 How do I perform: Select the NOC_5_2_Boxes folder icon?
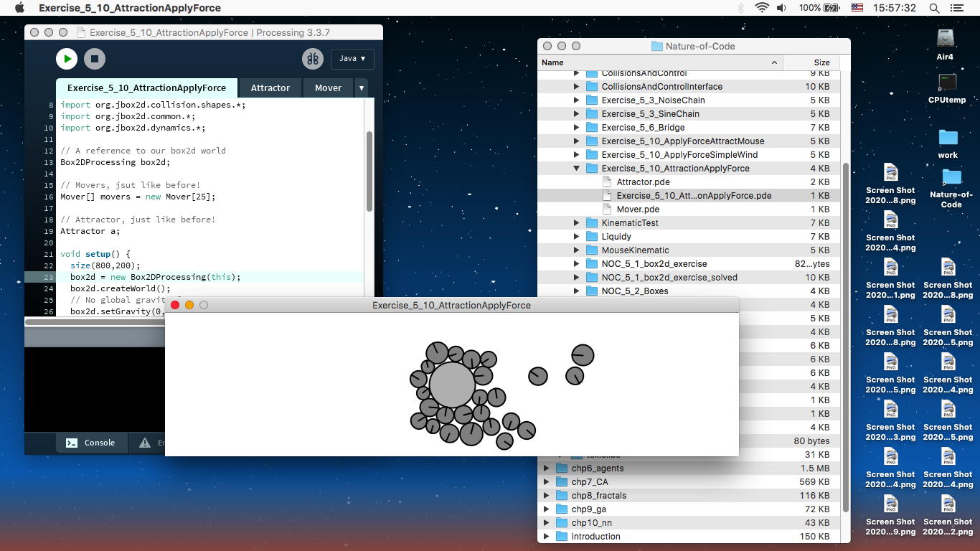click(x=592, y=291)
